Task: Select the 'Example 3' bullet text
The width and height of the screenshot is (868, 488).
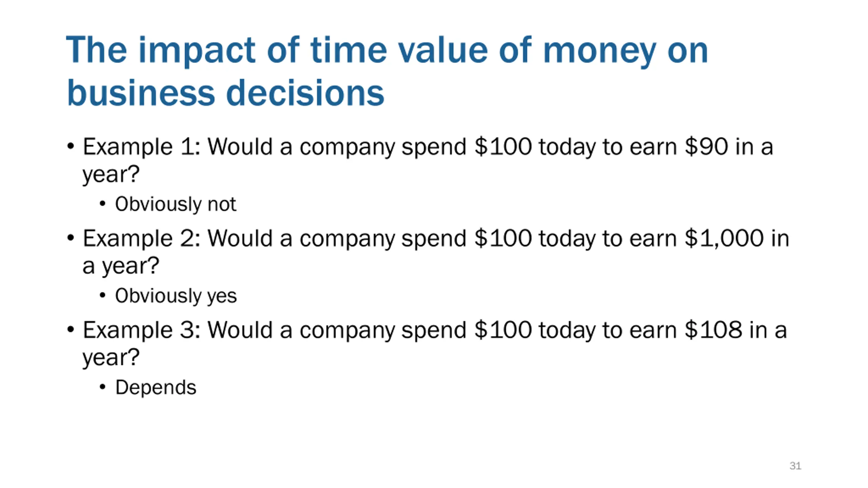Action: tap(435, 343)
